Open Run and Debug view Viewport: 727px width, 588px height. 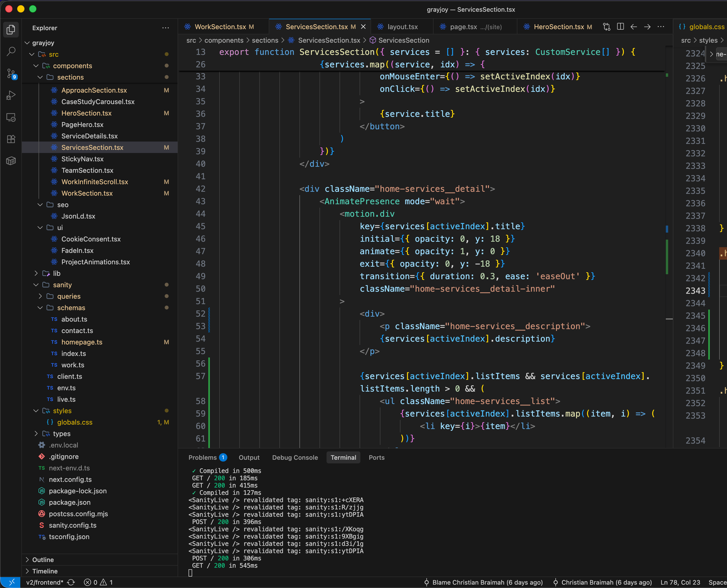11,95
